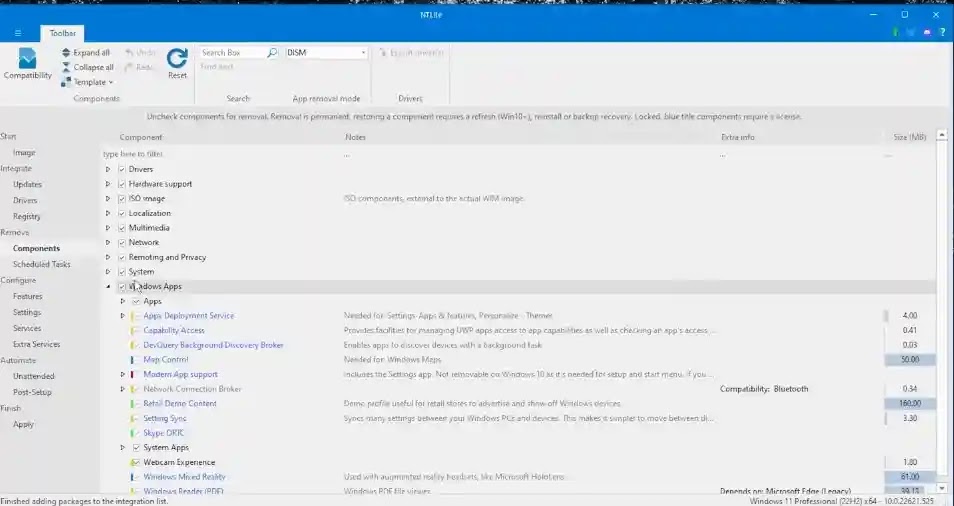Viewport: 954px width, 506px height.
Task: Click the magnifier icon in Search Box
Action: coord(272,53)
